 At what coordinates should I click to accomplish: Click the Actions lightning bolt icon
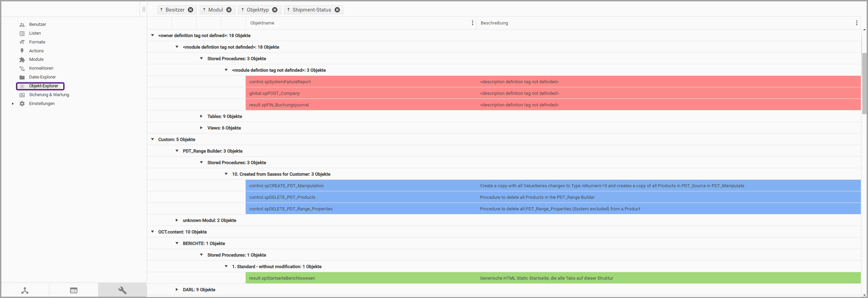22,51
